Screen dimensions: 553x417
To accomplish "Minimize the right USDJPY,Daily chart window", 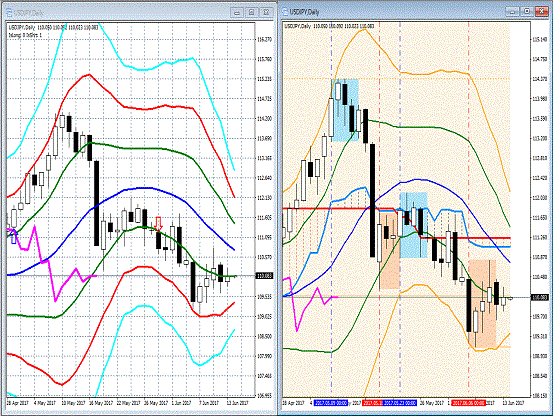I will [x=512, y=12].
